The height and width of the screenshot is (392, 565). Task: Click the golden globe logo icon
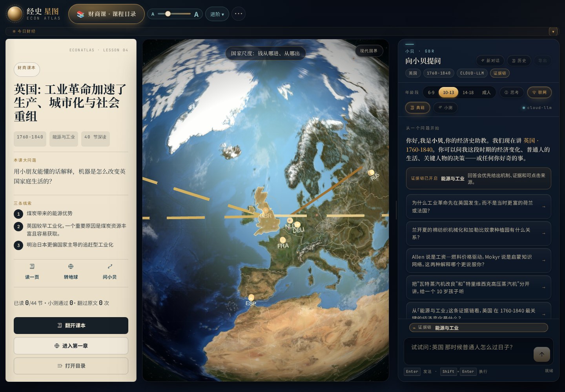pyautogui.click(x=15, y=14)
